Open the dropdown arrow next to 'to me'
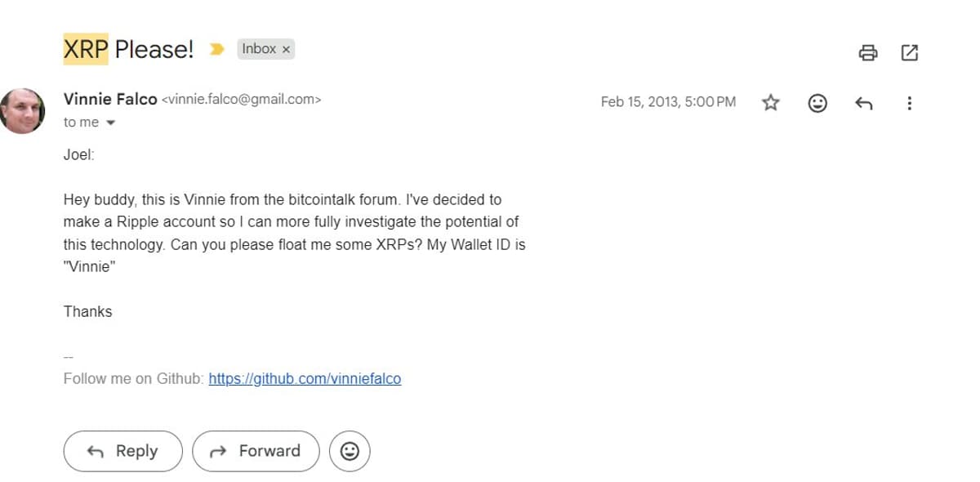This screenshot has height=482, width=980. click(x=109, y=123)
